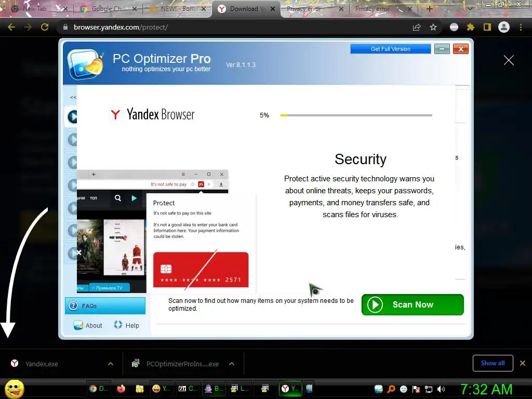Switch to Chrome in the taskbar
The width and height of the screenshot is (532, 399).
[x=99, y=389]
